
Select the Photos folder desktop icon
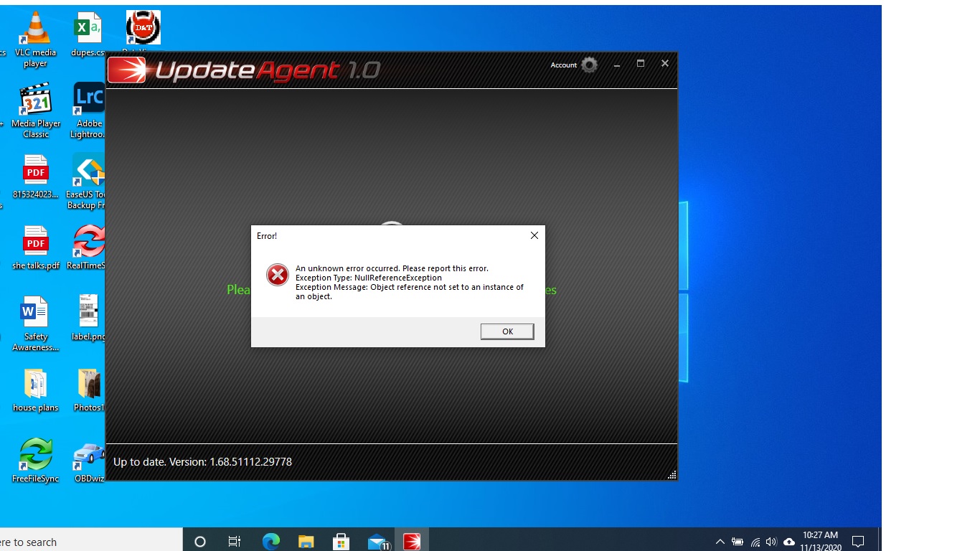89,391
